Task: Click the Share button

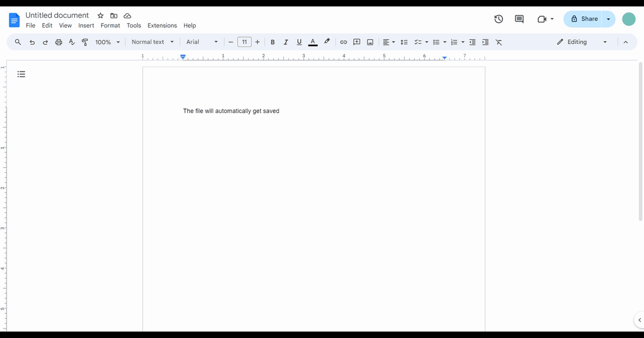Action: (584, 19)
